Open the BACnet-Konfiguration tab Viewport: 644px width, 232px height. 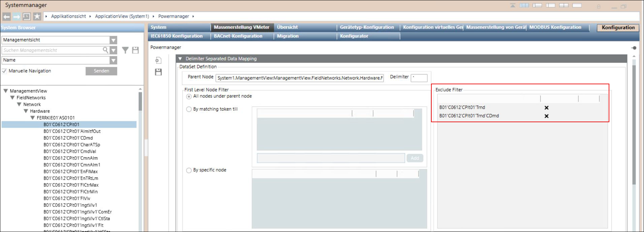click(x=238, y=36)
